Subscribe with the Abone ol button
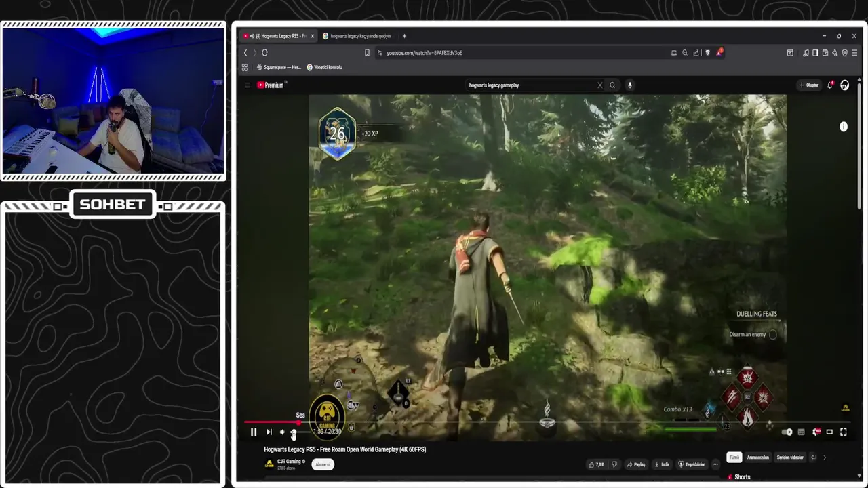The image size is (868, 488). point(323,464)
